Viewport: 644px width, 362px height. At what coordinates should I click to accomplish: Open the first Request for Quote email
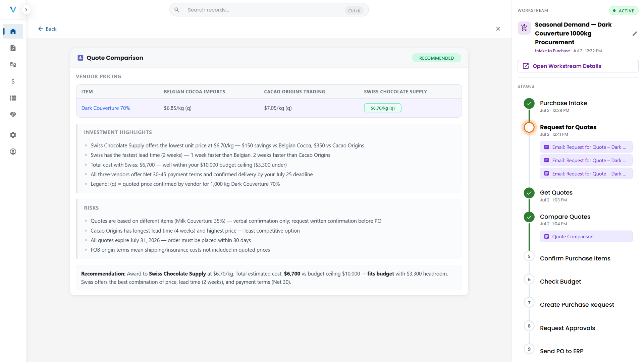click(586, 147)
